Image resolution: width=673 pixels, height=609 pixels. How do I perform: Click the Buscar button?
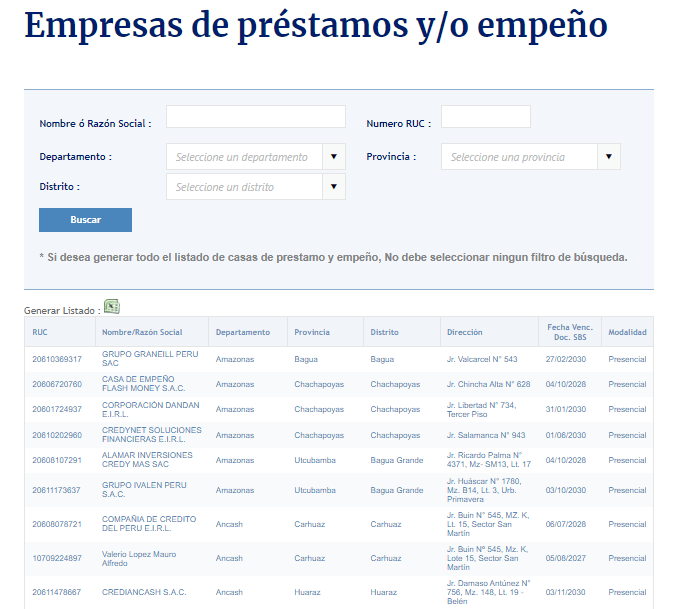point(85,220)
